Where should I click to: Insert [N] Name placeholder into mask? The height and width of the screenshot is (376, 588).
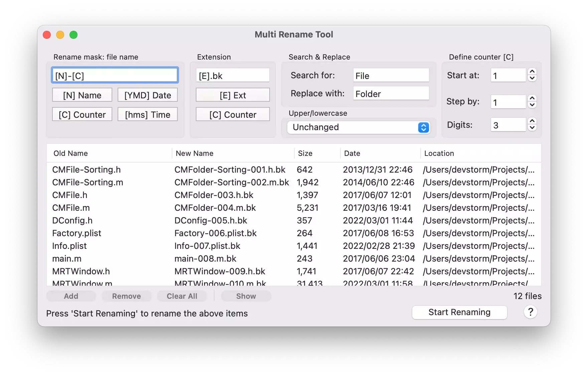pyautogui.click(x=82, y=95)
